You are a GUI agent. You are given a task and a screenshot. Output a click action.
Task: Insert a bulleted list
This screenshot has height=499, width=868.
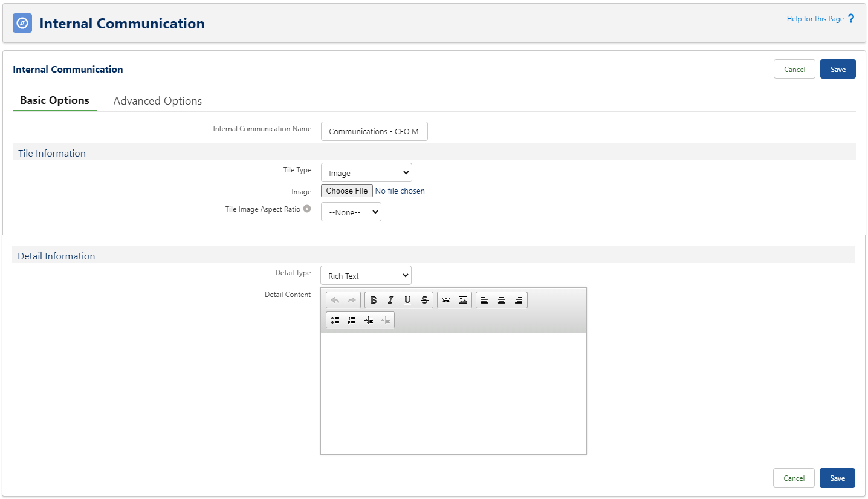pyautogui.click(x=335, y=320)
